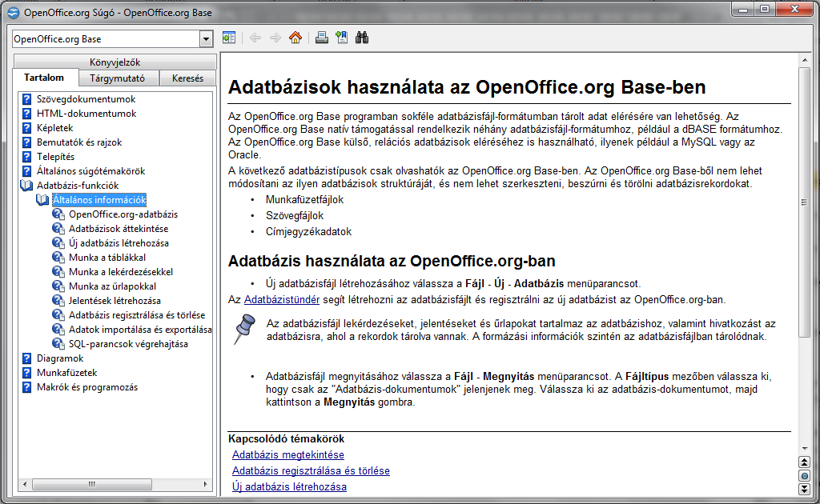The height and width of the screenshot is (504, 820).
Task: Select the highlighted Általános információk node
Action: click(99, 200)
